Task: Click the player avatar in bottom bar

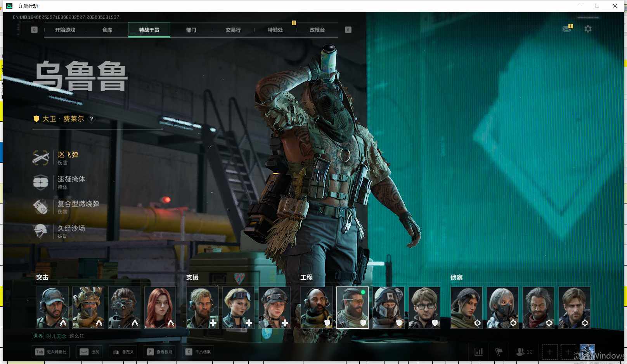Action: pyautogui.click(x=587, y=352)
